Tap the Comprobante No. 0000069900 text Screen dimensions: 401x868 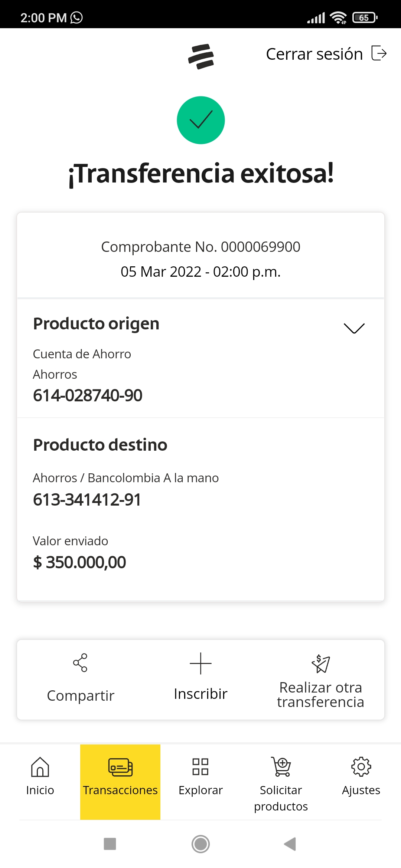point(200,247)
